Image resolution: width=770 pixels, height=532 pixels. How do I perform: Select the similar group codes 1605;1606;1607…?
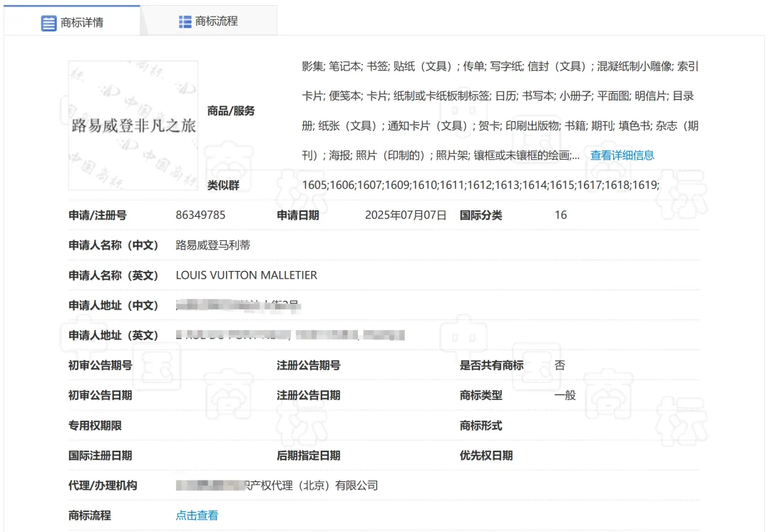481,185
